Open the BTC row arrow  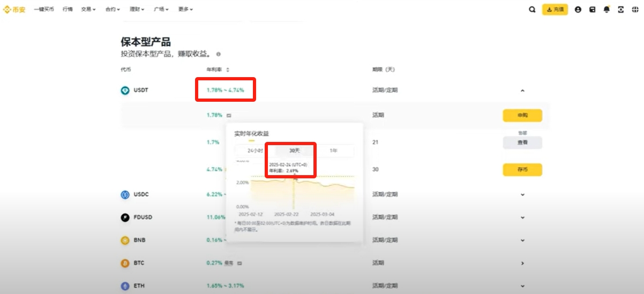(x=522, y=263)
